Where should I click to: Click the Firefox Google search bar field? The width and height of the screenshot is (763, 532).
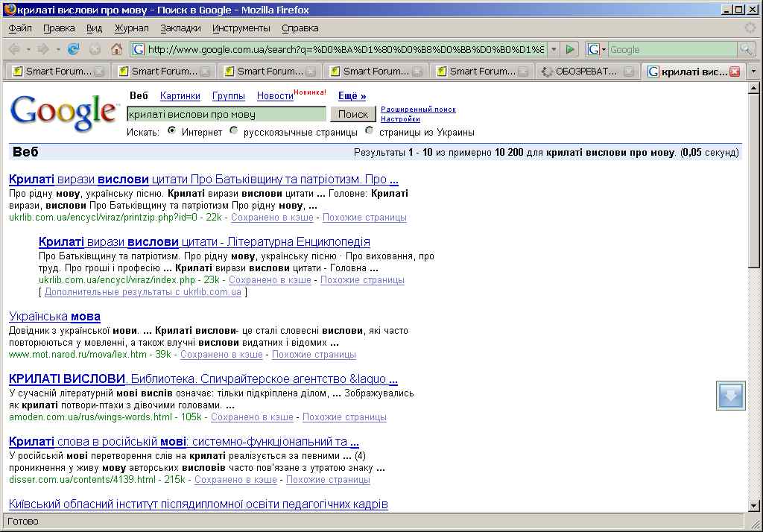click(x=673, y=49)
